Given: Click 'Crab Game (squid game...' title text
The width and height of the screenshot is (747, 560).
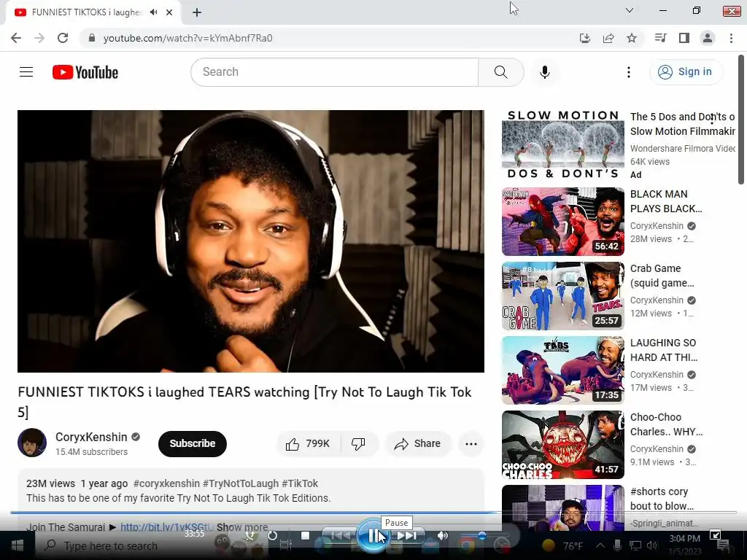Looking at the screenshot, I should 662,276.
